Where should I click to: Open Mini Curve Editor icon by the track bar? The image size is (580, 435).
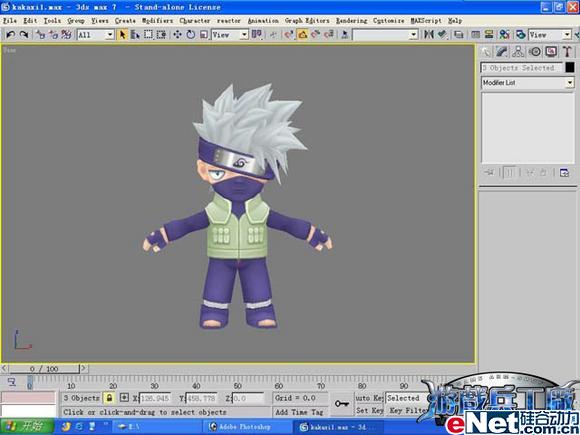12,382
